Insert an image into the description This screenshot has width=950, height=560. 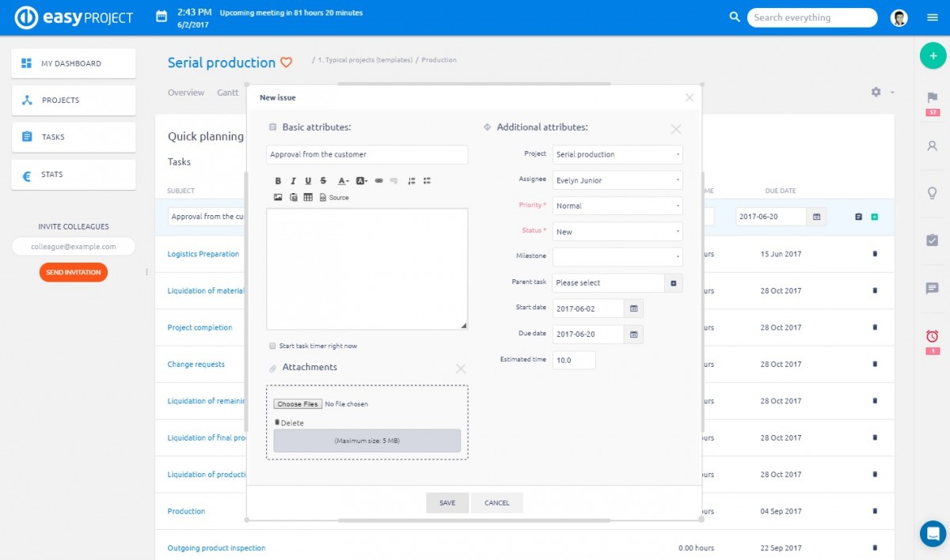(x=278, y=198)
